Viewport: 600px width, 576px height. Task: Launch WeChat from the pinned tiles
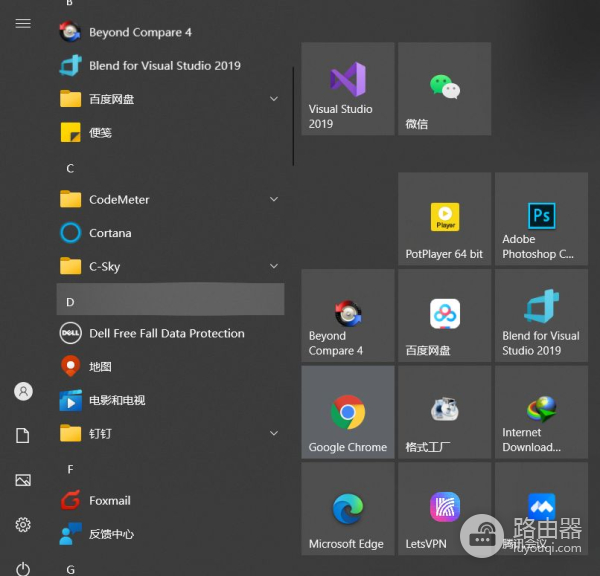coord(444,88)
